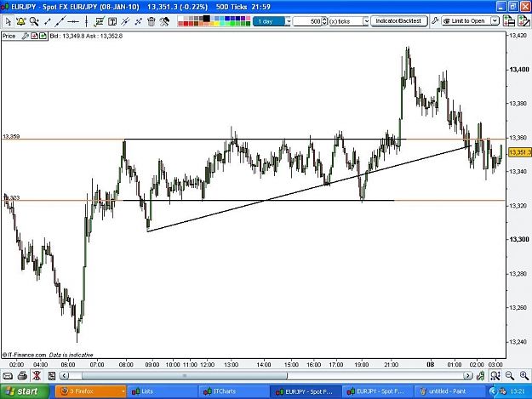The width and height of the screenshot is (532, 399).
Task: Switch to the Lists taskbar window
Action: click(163, 391)
